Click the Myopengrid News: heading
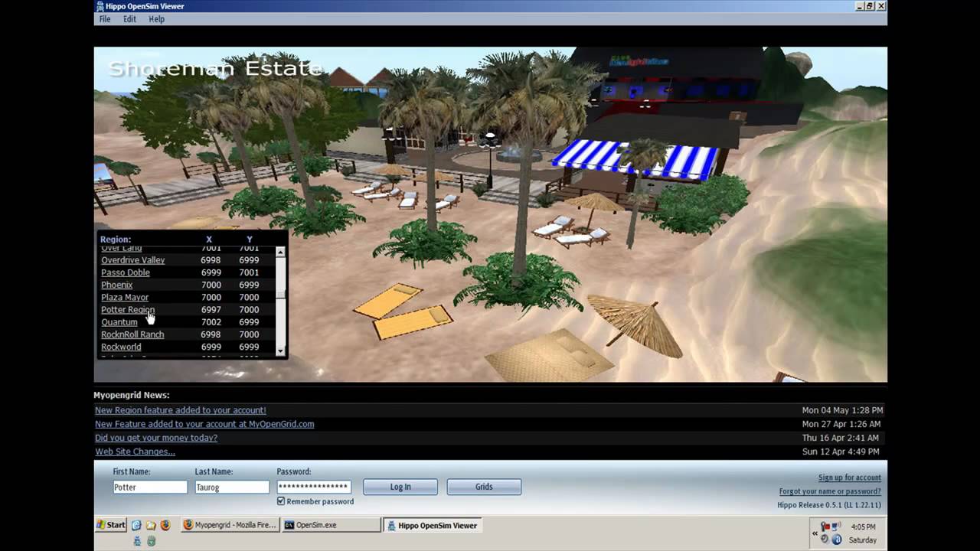980x551 pixels. [132, 395]
